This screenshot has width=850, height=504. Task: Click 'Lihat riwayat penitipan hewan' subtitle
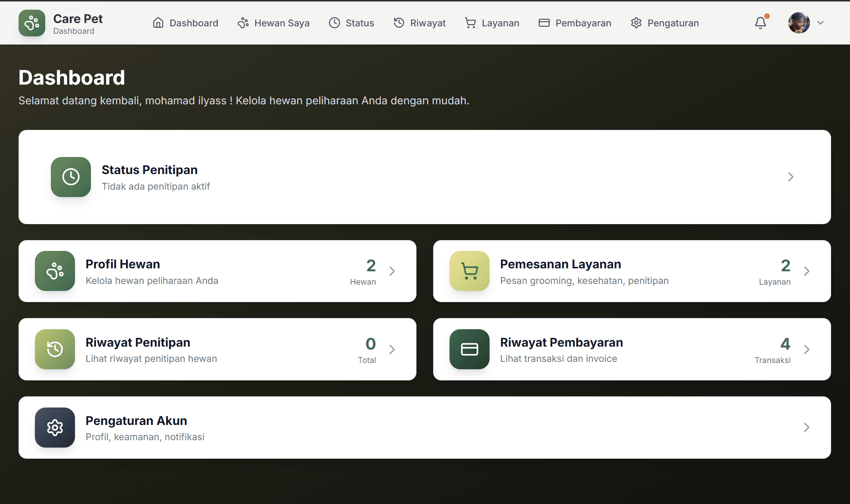[x=151, y=359]
